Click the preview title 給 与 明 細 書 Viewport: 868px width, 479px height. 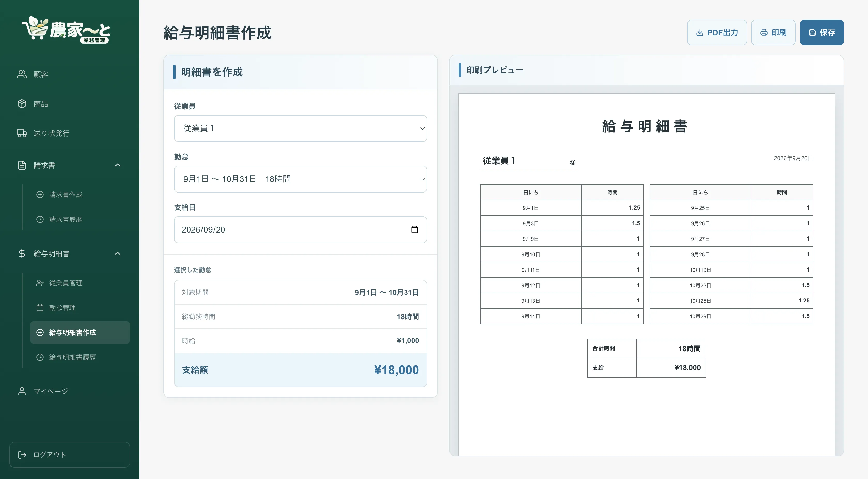(x=645, y=126)
